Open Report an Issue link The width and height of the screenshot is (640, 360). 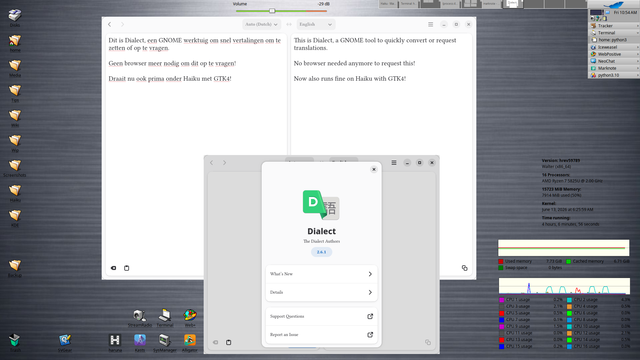click(321, 335)
